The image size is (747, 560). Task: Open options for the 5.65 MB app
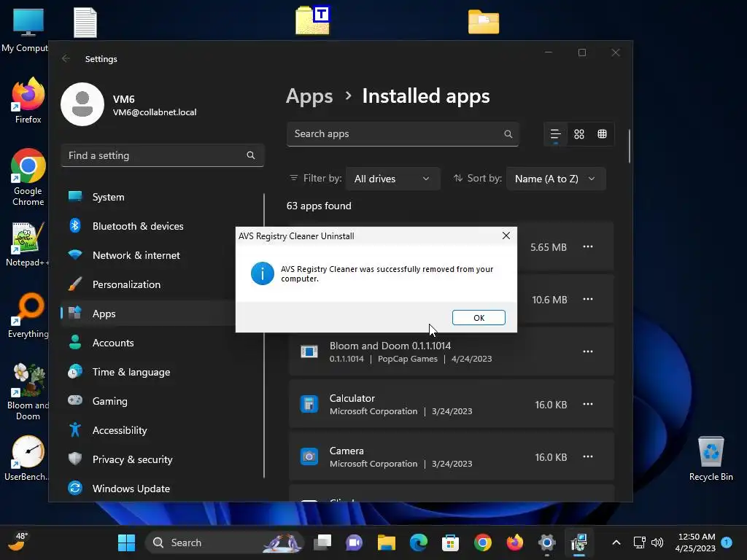pos(588,246)
